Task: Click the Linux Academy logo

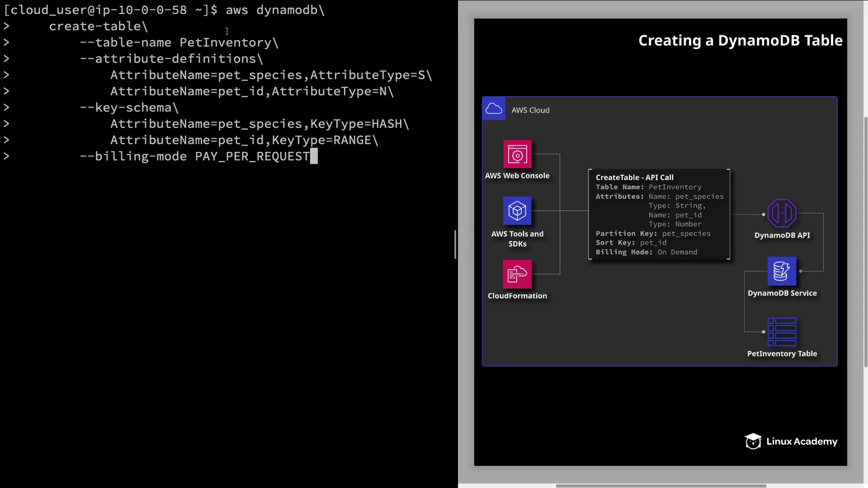Action: click(791, 441)
